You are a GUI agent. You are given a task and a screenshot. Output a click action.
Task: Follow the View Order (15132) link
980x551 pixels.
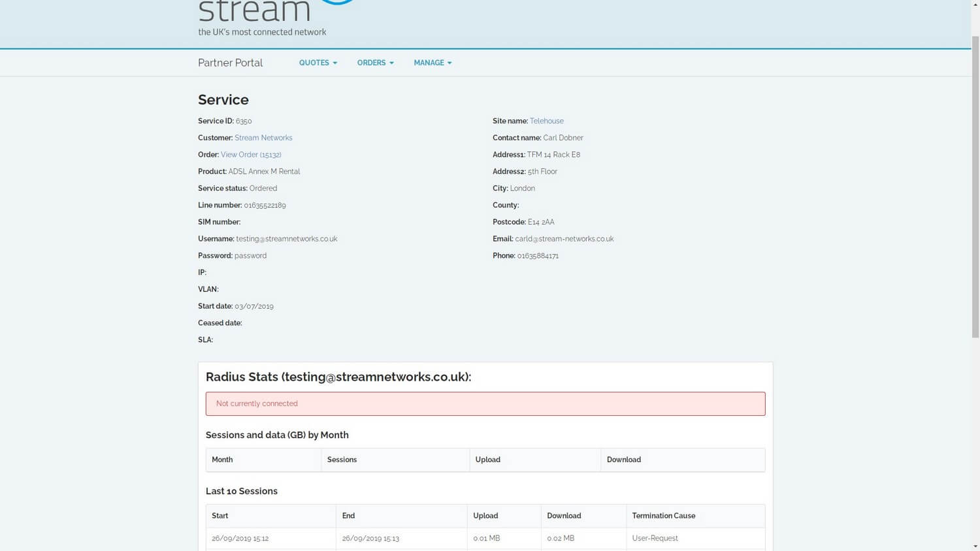coord(251,155)
